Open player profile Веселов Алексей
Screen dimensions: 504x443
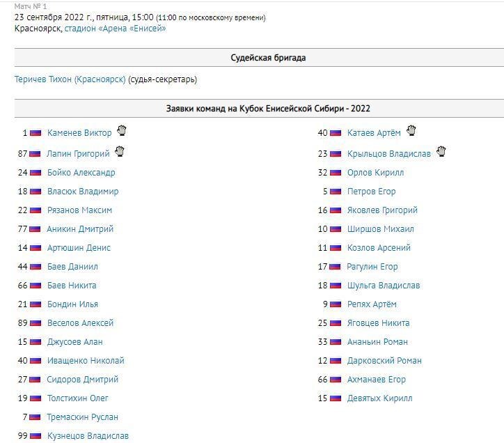[80, 323]
